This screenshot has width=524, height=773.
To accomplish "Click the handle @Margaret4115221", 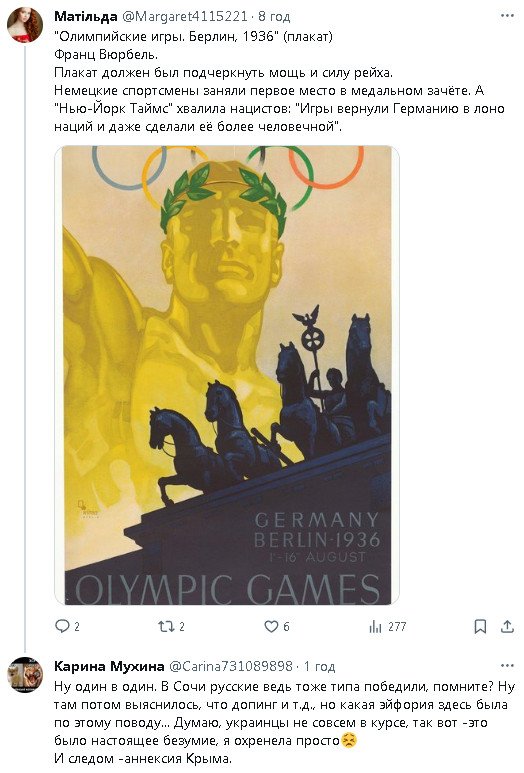I will click(184, 16).
